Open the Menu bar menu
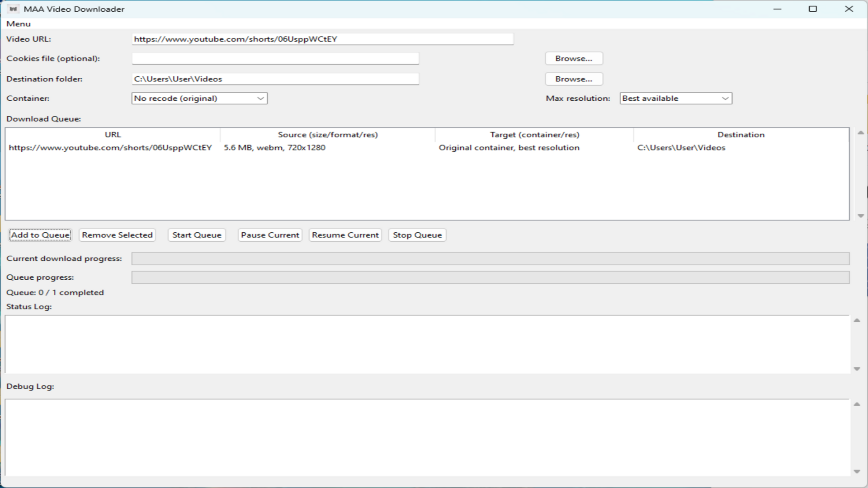 [19, 23]
